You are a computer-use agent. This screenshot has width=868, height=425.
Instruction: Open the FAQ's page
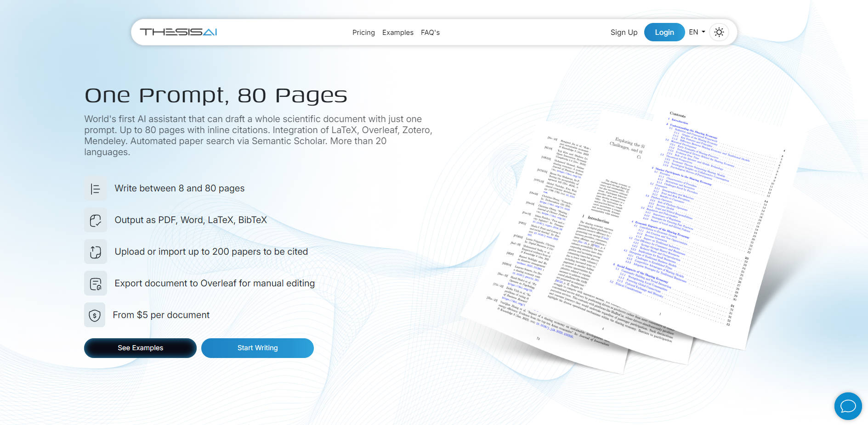[x=430, y=33]
